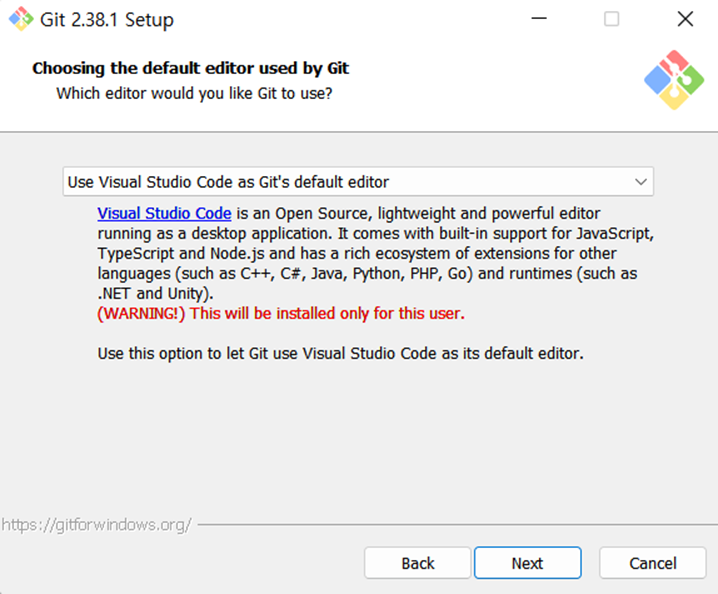The width and height of the screenshot is (718, 594).
Task: Open the default editor dropdown list
Action: (358, 182)
